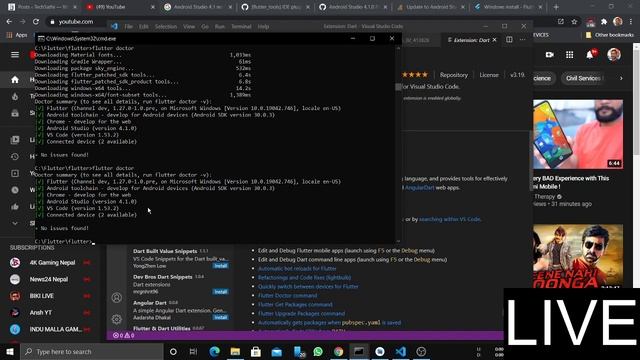
Task: Expand Show more chevron in YouTube sidebar
Action: [15, 223]
